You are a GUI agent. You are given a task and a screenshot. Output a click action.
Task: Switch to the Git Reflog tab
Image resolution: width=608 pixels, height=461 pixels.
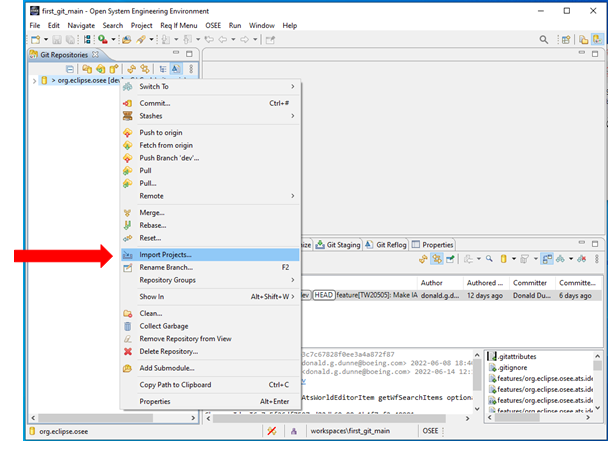(386, 245)
